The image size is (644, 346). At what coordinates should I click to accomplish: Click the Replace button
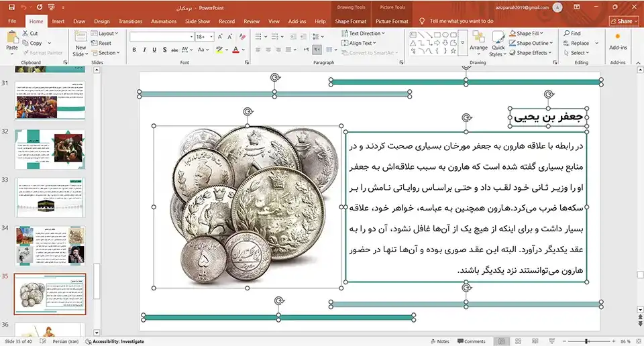coord(576,43)
